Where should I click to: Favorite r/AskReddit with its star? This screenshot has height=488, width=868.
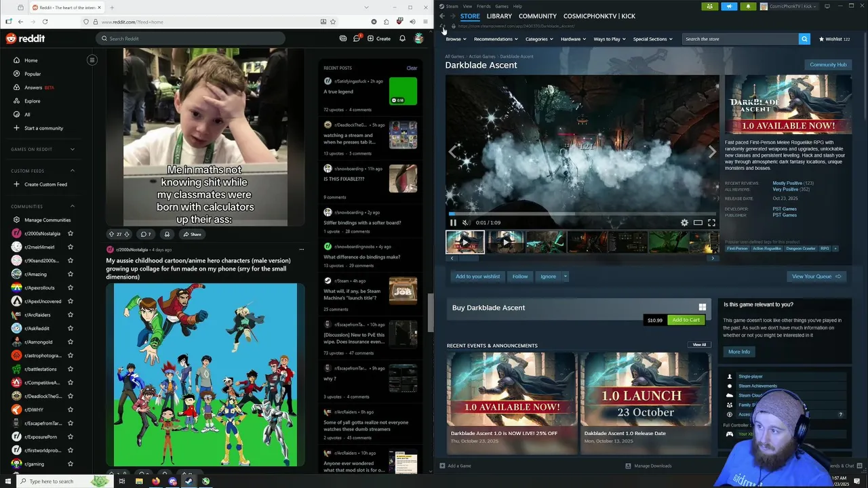coord(71,328)
